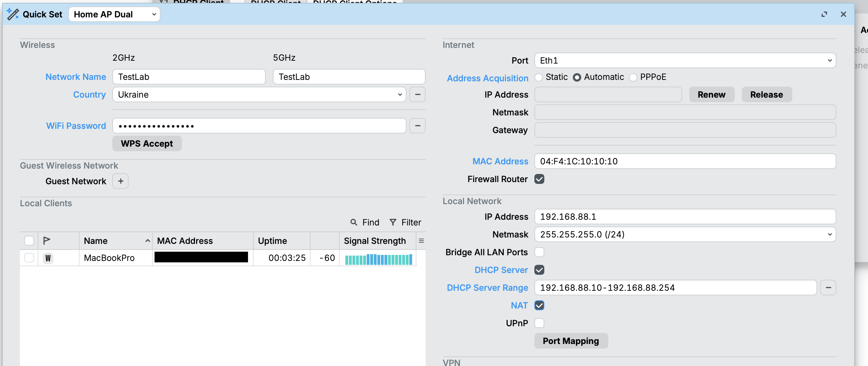The width and height of the screenshot is (868, 366).
Task: Click the 5GHz Network Name field
Action: click(x=349, y=77)
